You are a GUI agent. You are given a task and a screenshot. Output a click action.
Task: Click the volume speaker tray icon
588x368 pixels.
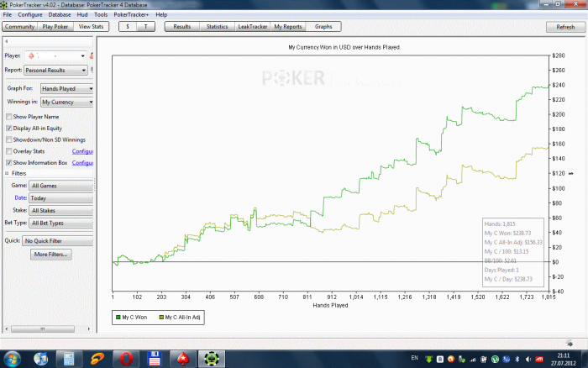coord(528,359)
